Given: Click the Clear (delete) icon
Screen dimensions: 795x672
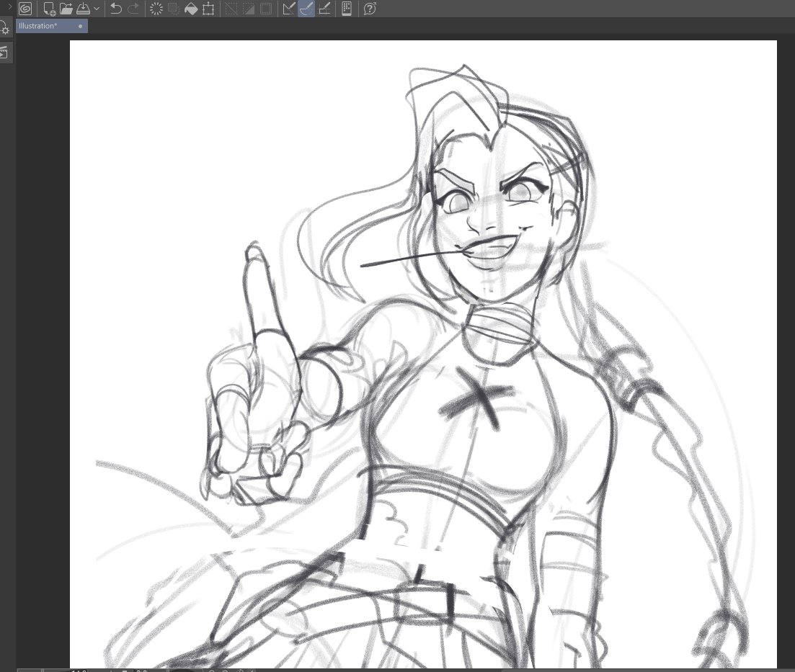Looking at the screenshot, I should pyautogui.click(x=156, y=9).
